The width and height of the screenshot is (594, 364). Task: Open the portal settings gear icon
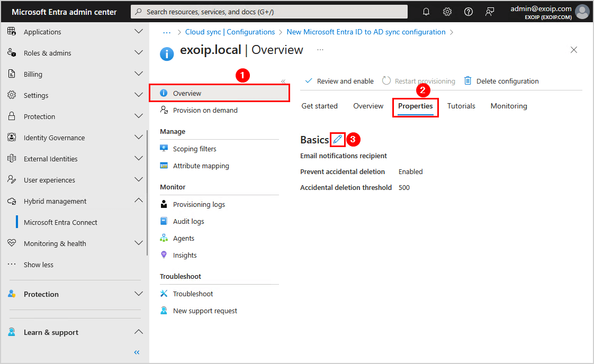click(447, 12)
